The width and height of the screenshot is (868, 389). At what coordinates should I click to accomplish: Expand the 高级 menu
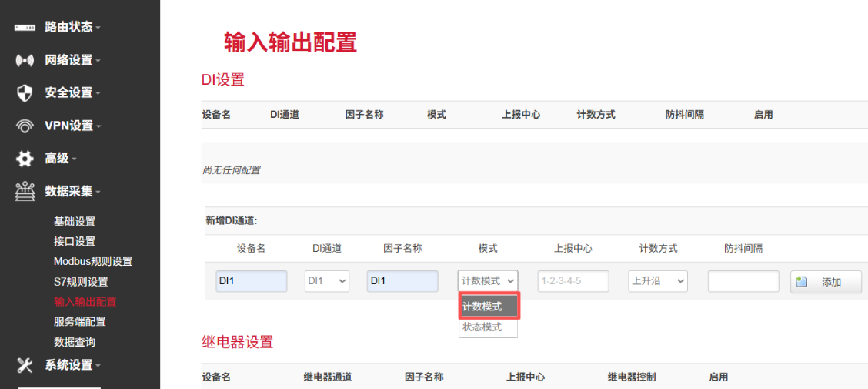60,159
